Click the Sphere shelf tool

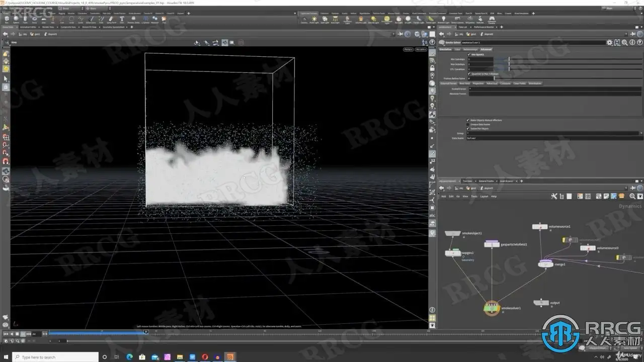coord(16,20)
